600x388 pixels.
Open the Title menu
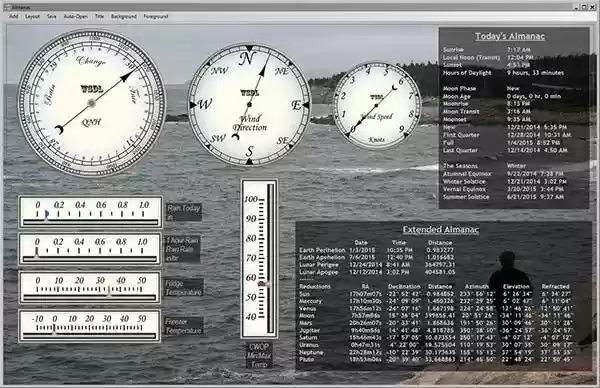[99, 16]
